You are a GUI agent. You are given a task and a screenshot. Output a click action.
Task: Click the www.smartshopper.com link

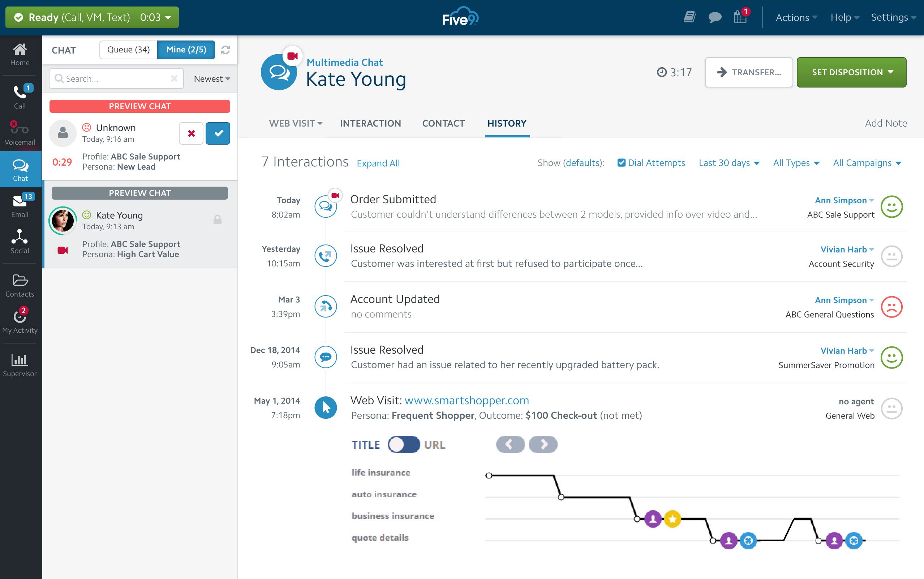[x=466, y=400]
